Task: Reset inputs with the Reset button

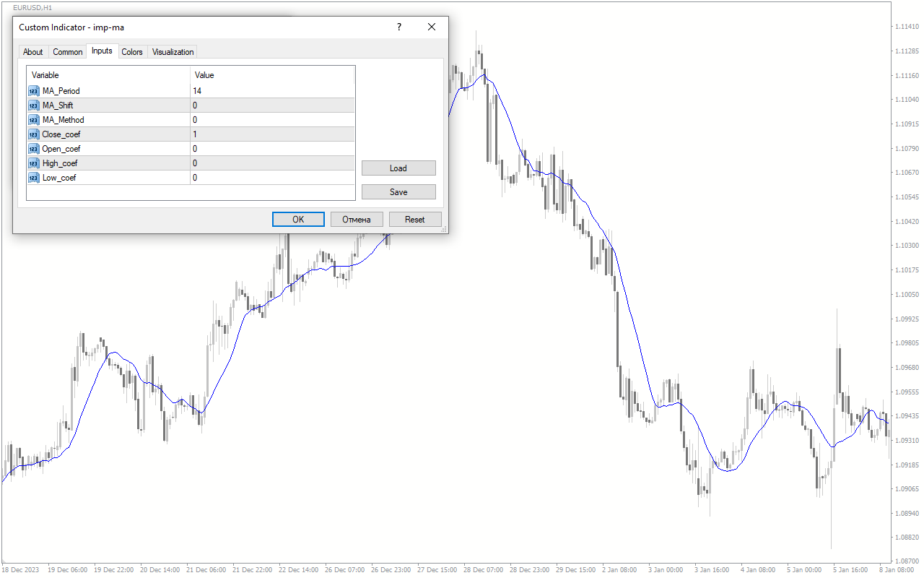Action: 415,220
